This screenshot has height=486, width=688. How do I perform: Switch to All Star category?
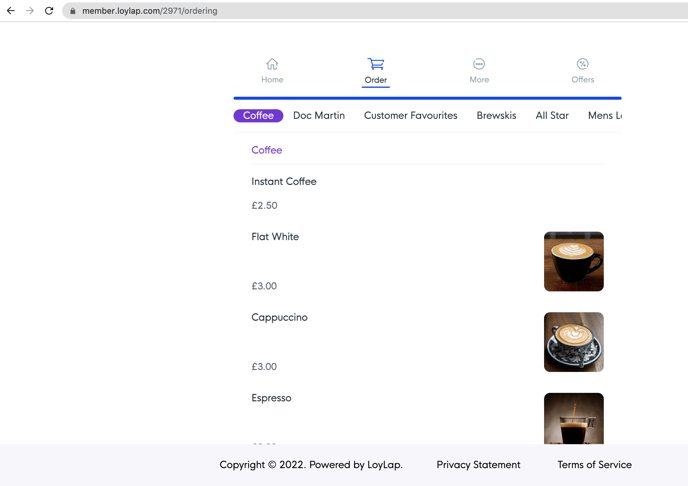[x=552, y=115]
